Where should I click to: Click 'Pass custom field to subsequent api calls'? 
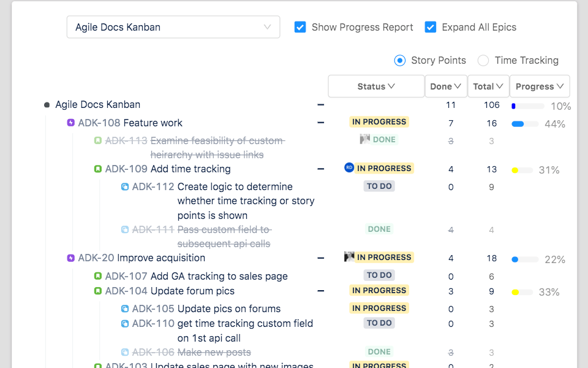(x=224, y=237)
